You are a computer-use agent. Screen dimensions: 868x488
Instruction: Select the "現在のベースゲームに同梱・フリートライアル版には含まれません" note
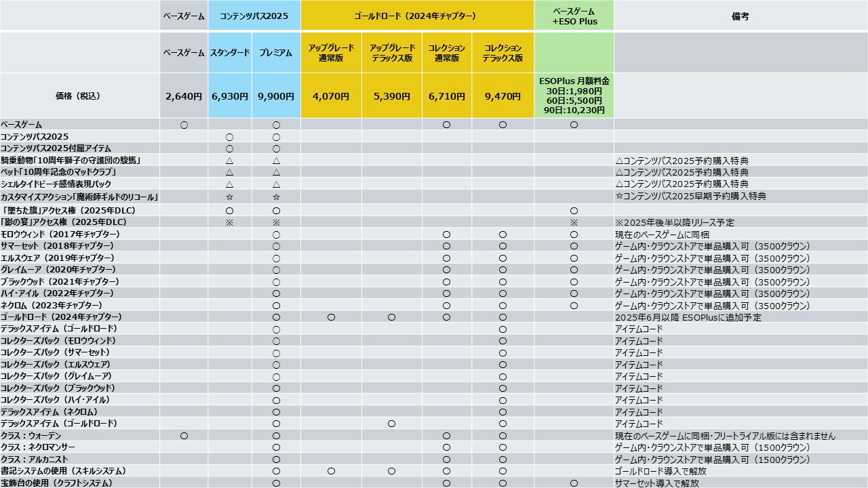pos(725,436)
